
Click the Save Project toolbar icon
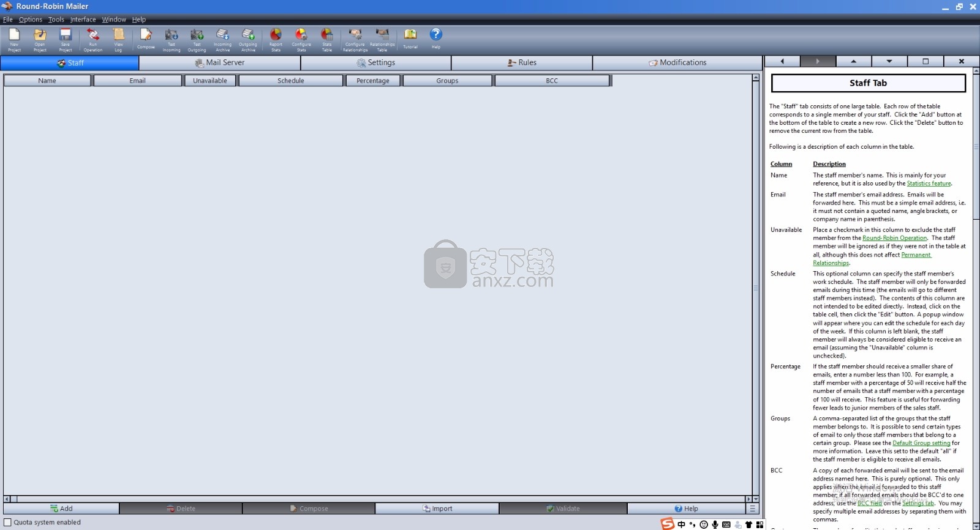click(66, 40)
